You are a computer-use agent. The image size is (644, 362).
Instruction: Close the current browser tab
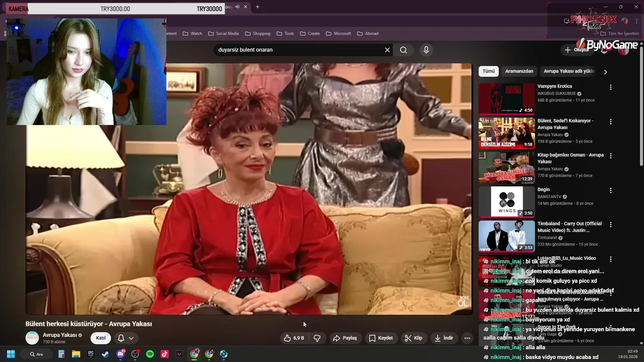click(246, 7)
